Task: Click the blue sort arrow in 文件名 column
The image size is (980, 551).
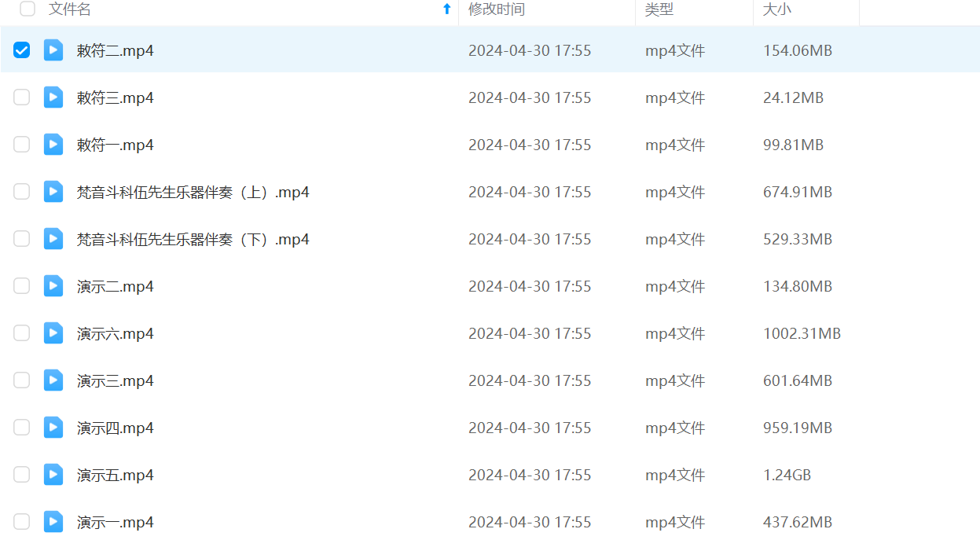Action: point(446,9)
